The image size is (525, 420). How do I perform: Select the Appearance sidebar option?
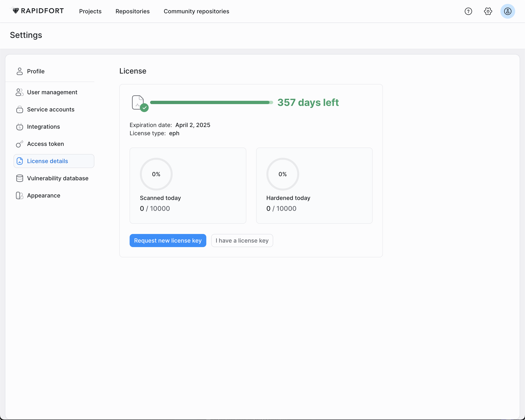pos(44,195)
